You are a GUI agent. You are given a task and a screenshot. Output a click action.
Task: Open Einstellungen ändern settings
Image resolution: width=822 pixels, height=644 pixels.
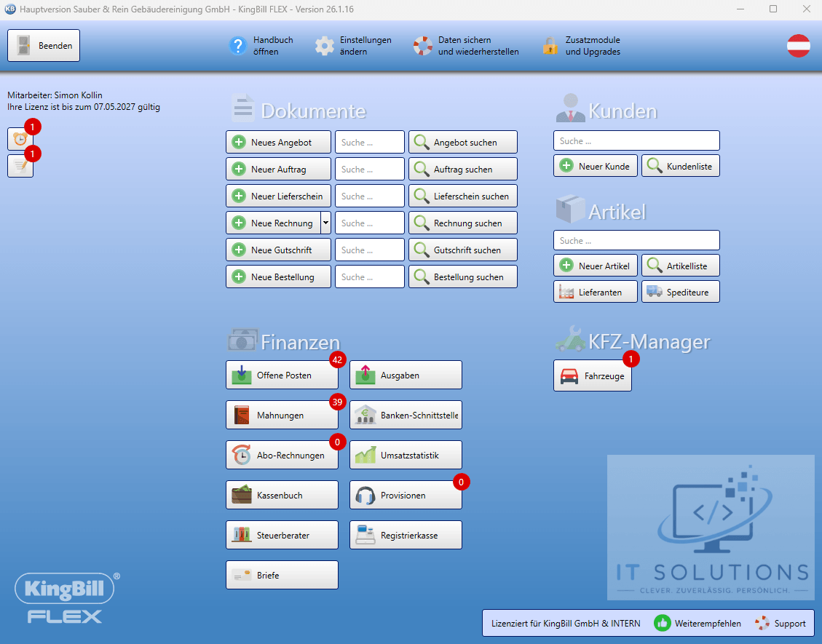[353, 46]
